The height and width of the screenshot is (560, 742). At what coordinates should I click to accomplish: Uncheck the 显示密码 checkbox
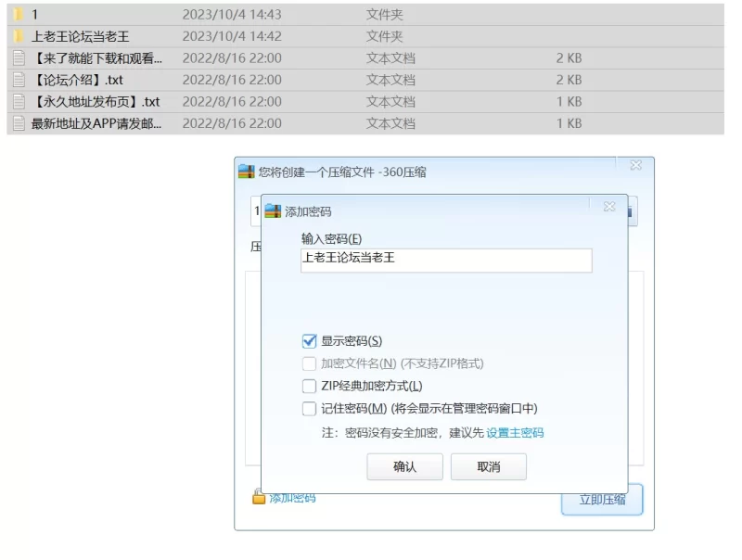(x=310, y=341)
